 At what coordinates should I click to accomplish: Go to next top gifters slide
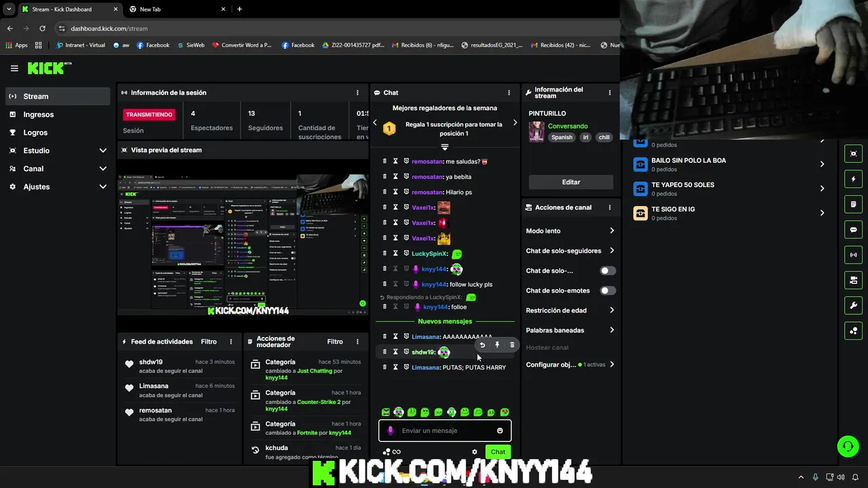[515, 123]
